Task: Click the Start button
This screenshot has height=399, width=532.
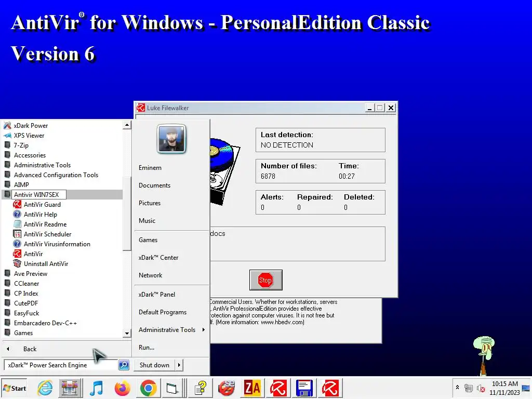Action: click(14, 388)
